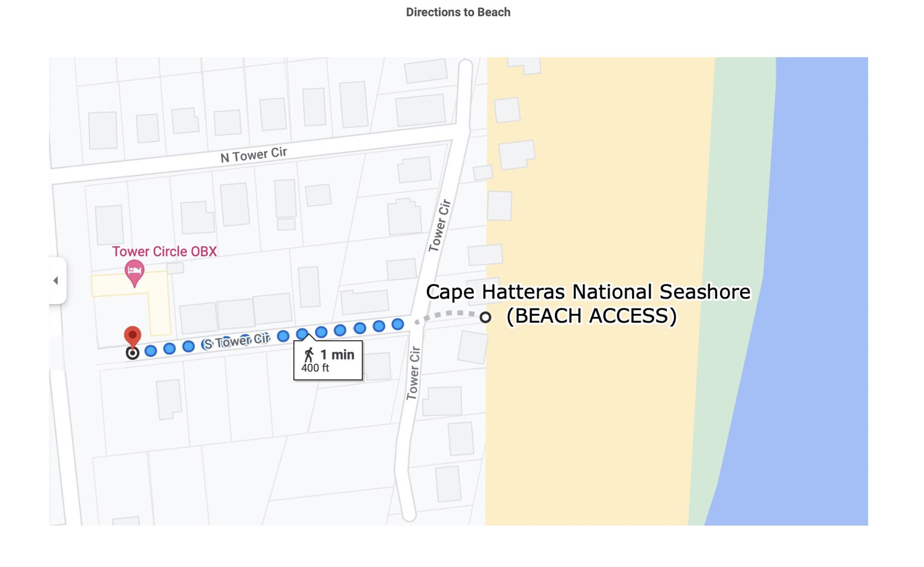This screenshot has width=924, height=567.
Task: Click the 400 ft distance text
Action: coord(315,368)
